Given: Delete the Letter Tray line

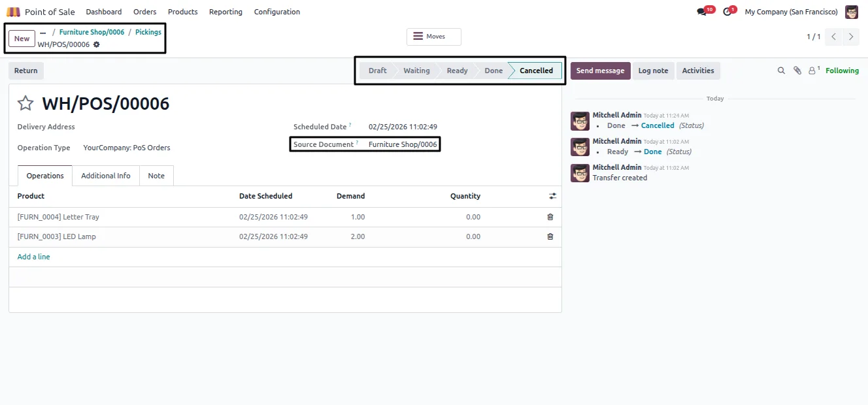Looking at the screenshot, I should click(550, 217).
